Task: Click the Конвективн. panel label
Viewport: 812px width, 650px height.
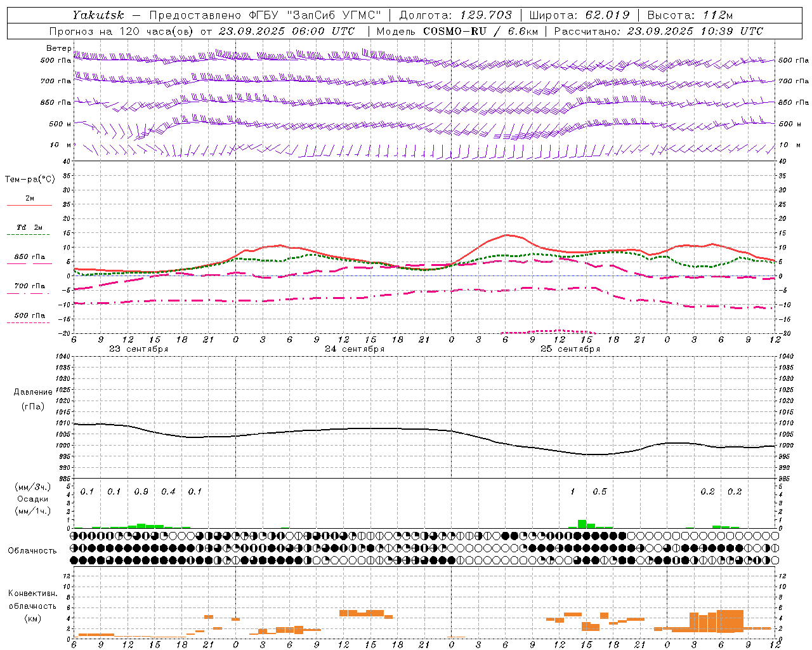Action: coord(32,594)
